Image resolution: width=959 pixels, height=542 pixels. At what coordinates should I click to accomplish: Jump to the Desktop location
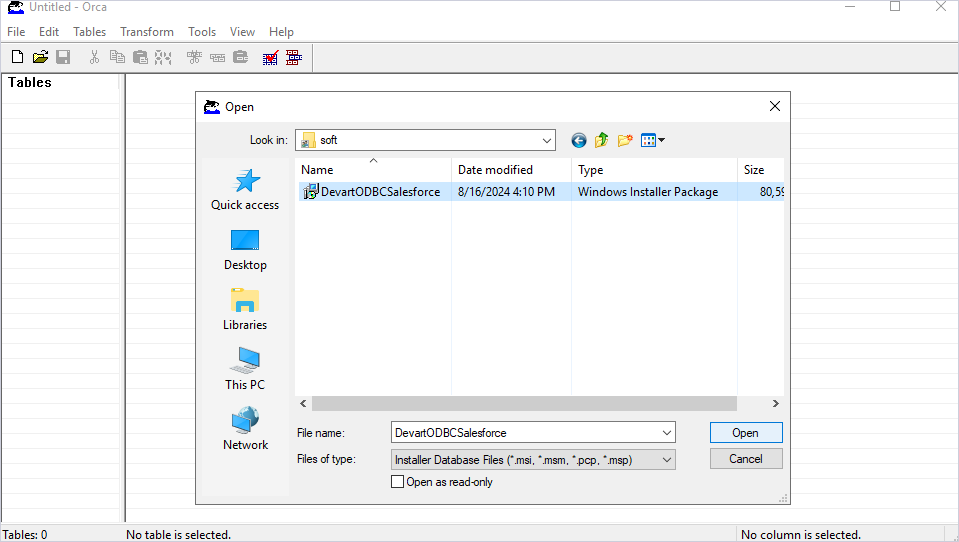coord(245,249)
